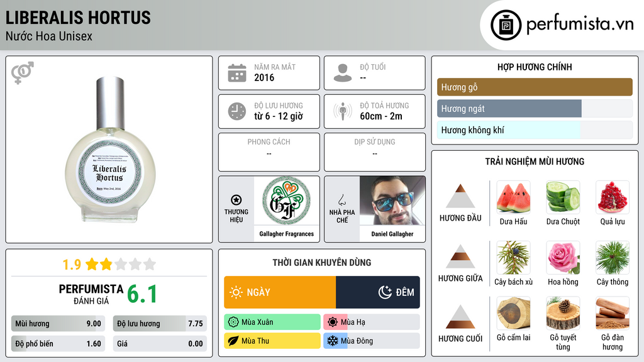
Task: Click the perfumista.vn bottle logo icon
Action: point(506,25)
